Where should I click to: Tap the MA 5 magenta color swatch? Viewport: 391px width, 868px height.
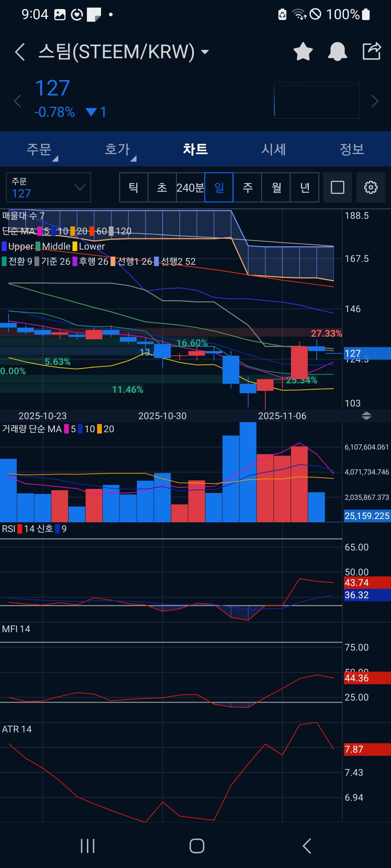coord(40,231)
